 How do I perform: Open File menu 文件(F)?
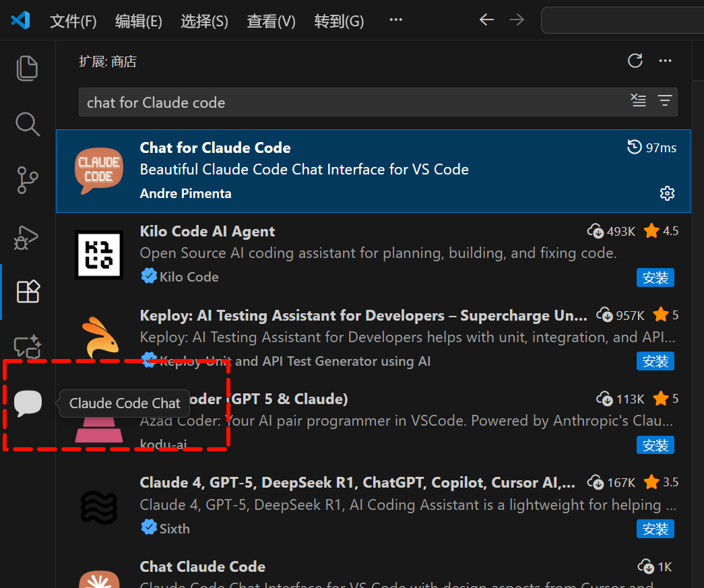point(73,21)
